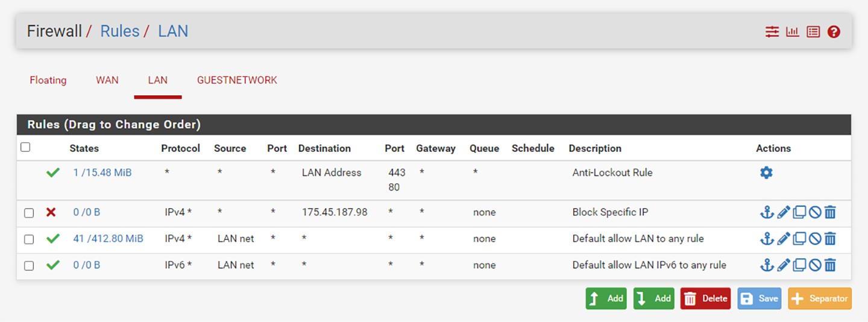
Task: Open the status graph icon in header
Action: (793, 32)
